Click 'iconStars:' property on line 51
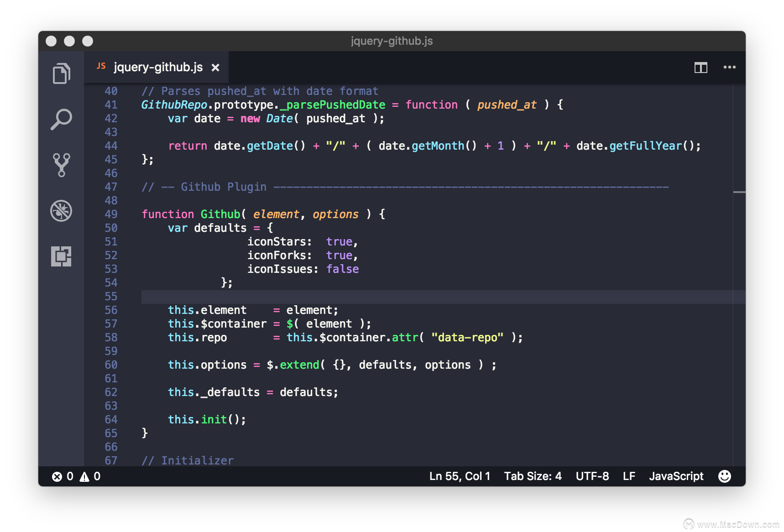The width and height of the screenshot is (784, 532). pos(280,242)
